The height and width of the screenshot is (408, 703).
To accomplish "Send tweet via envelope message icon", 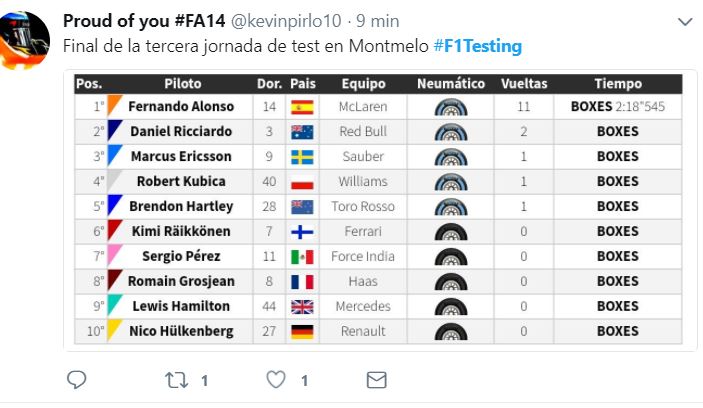I will click(377, 380).
